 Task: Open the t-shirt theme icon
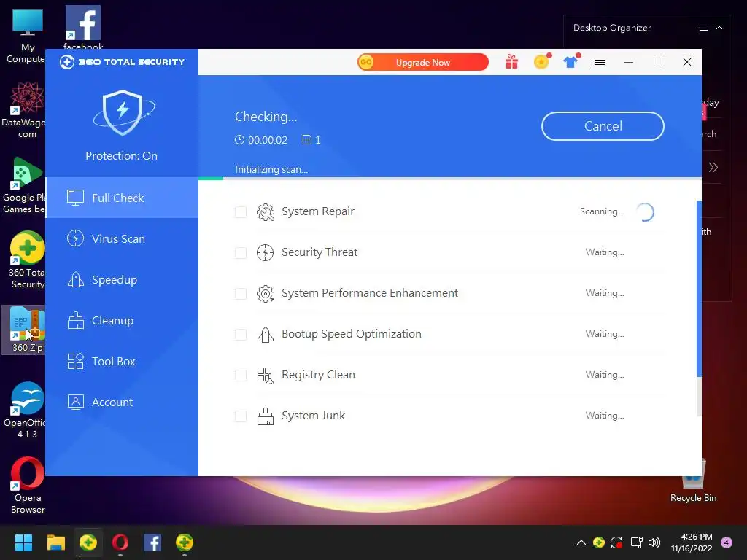point(570,62)
